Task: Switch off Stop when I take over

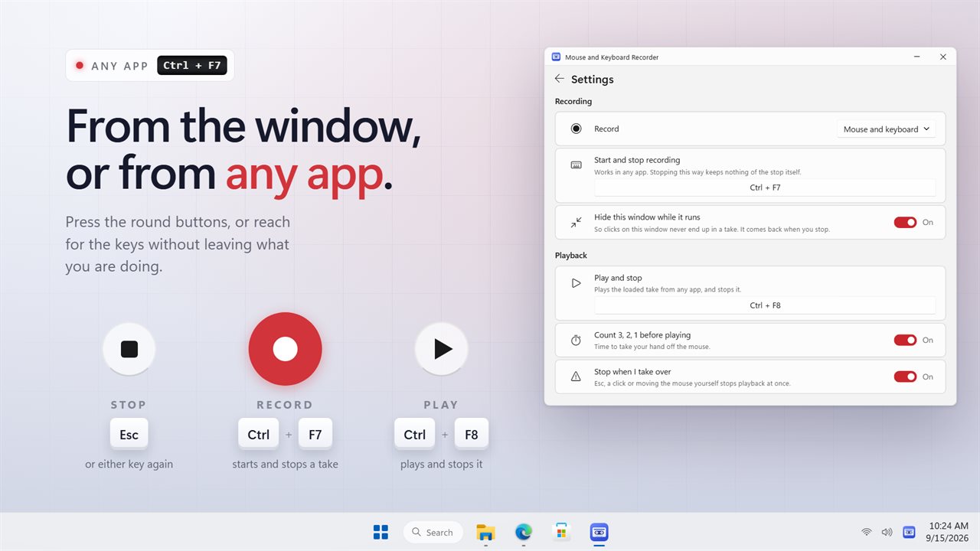Action: tap(905, 377)
